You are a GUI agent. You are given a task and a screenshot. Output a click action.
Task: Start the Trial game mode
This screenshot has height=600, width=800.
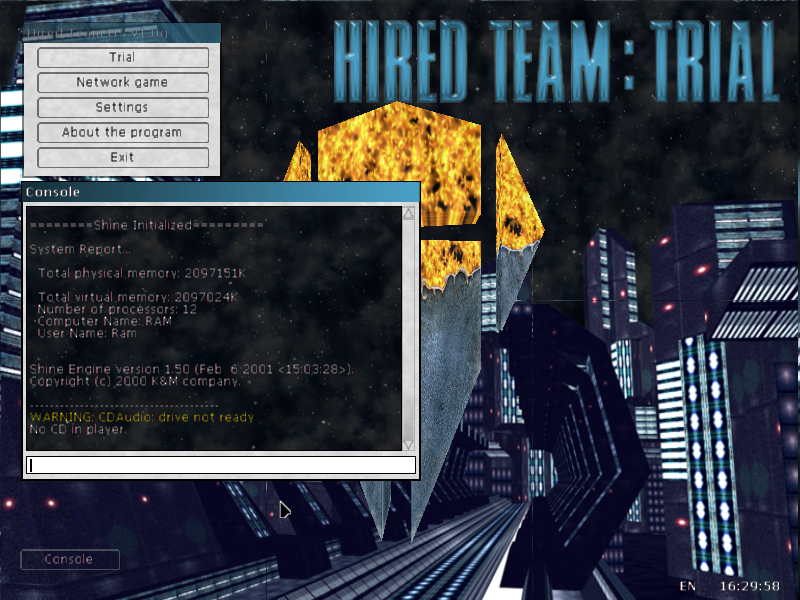tap(122, 57)
